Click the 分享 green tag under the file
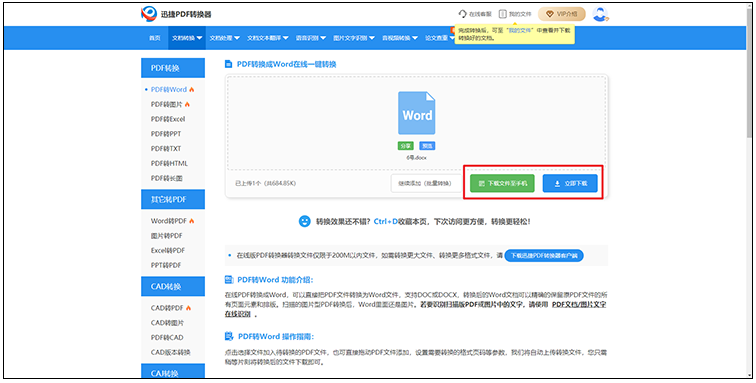This screenshot has width=756, height=383. 405,146
